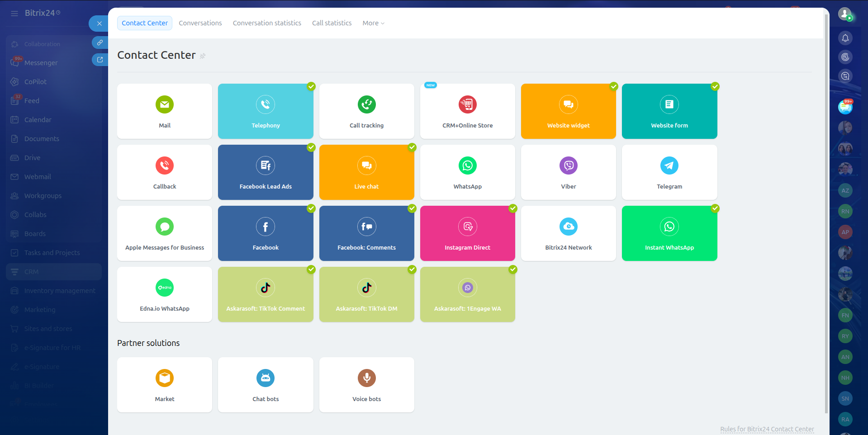Open the notifications bell
This screenshot has height=435, width=868.
tap(845, 38)
